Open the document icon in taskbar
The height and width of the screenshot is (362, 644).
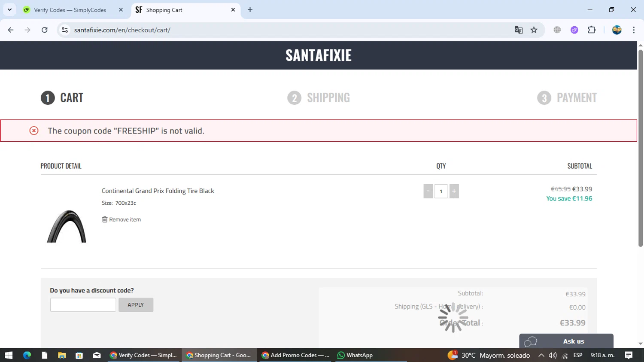(44, 355)
